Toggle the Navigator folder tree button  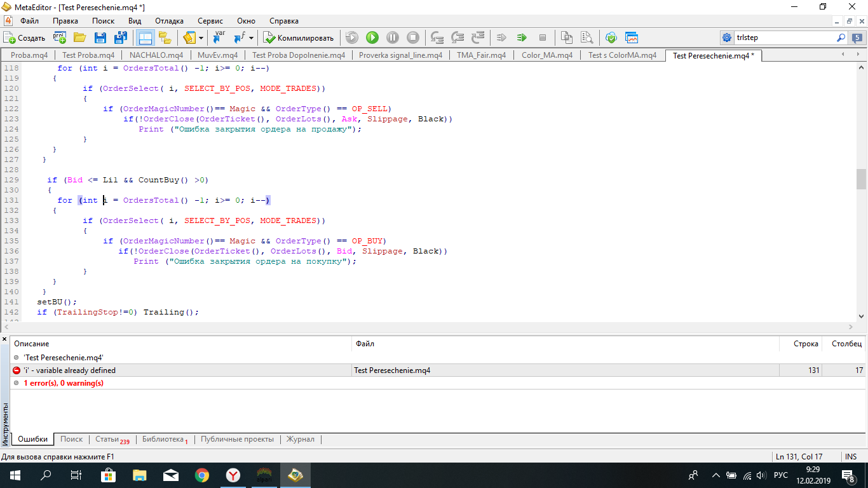tap(165, 37)
